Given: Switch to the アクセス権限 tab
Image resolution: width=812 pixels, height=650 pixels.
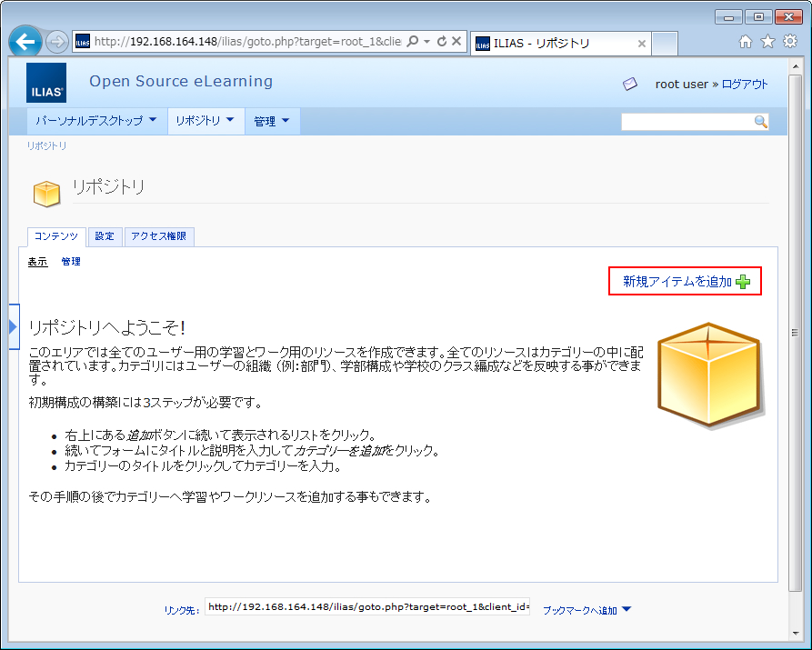Looking at the screenshot, I should point(158,236).
